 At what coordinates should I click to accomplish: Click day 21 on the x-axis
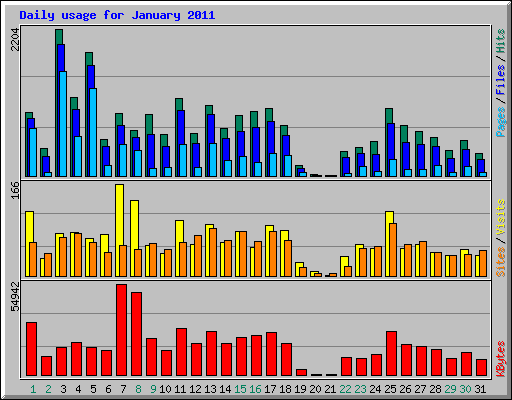pyautogui.click(x=330, y=389)
